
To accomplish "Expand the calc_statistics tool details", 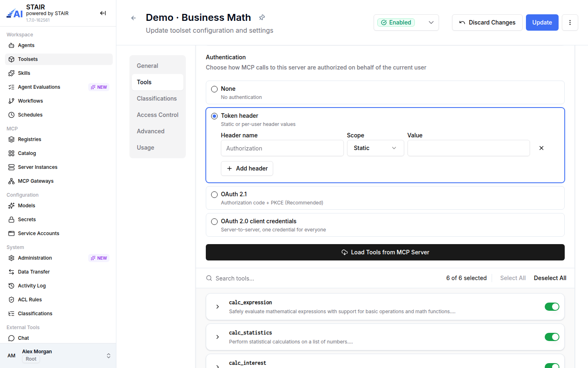I will (x=218, y=337).
